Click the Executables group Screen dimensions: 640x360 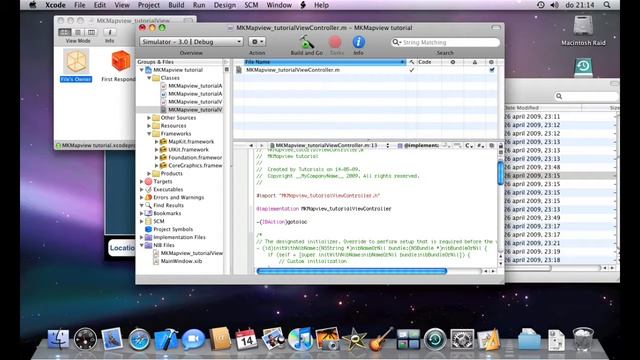click(x=168, y=189)
